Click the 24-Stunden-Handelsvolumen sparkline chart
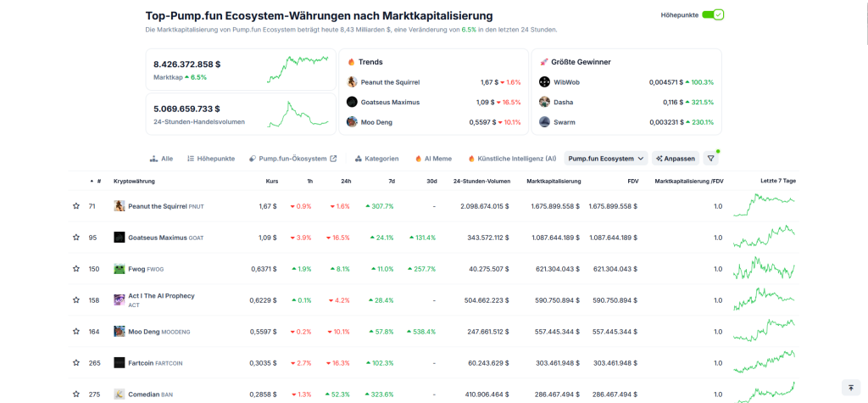The height and width of the screenshot is (403, 868). pos(298,114)
